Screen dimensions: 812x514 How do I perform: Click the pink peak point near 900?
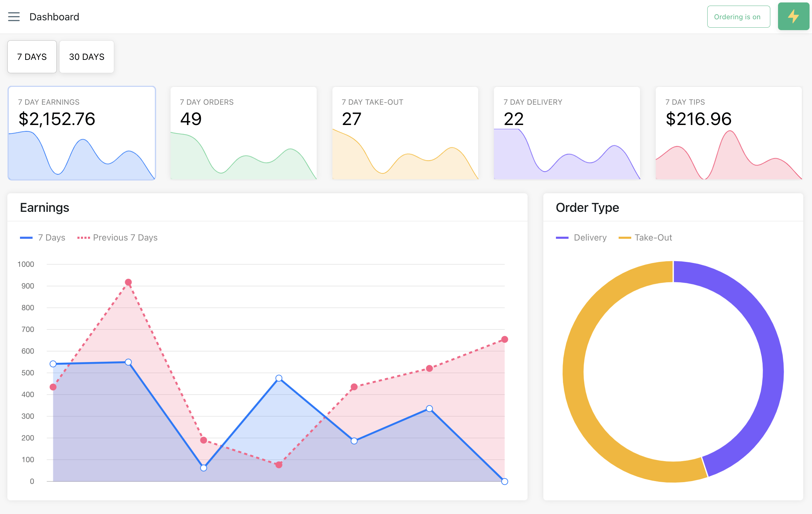[x=128, y=282]
